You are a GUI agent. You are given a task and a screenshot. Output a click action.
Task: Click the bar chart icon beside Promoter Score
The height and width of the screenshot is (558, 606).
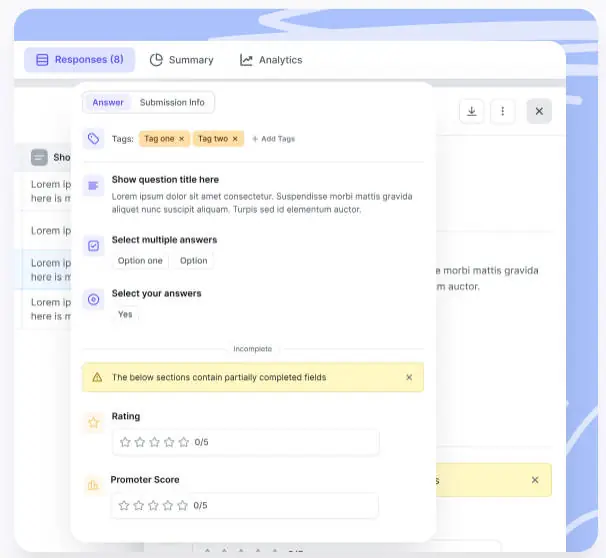click(x=93, y=485)
